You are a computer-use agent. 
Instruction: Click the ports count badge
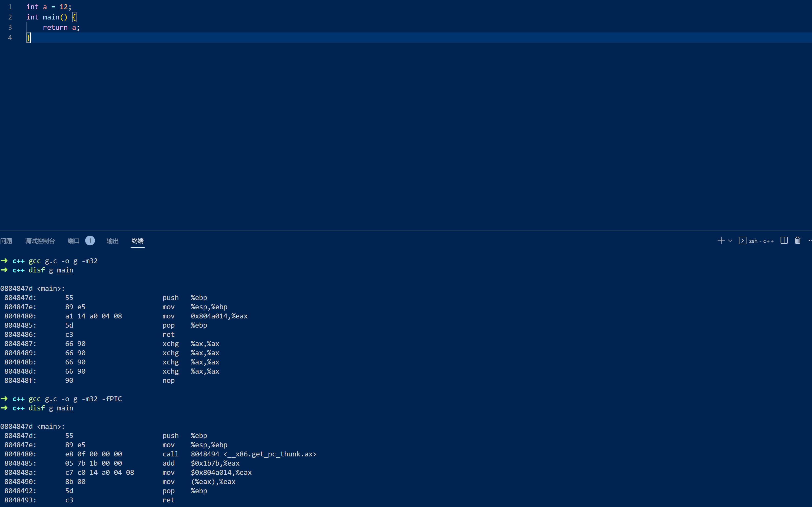point(90,241)
